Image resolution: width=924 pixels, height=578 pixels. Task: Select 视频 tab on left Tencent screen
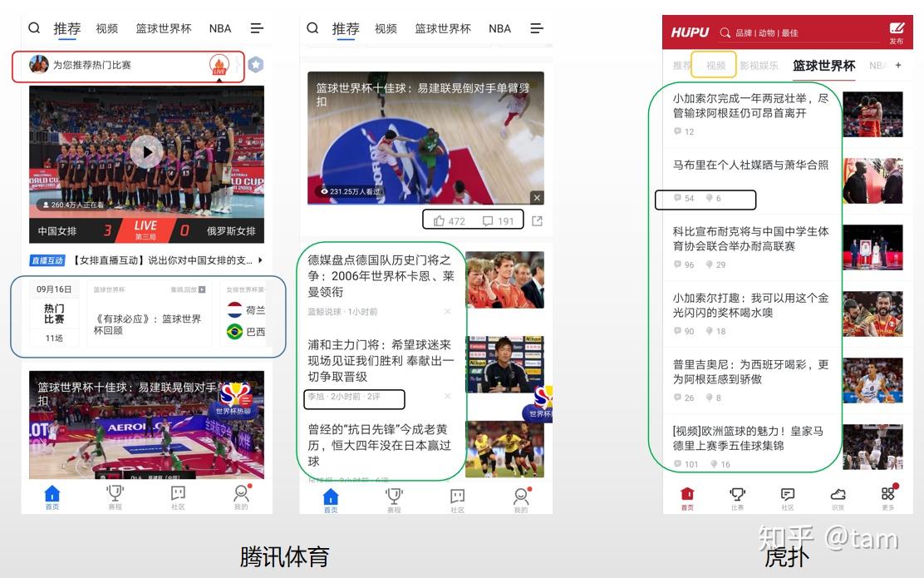click(x=106, y=28)
